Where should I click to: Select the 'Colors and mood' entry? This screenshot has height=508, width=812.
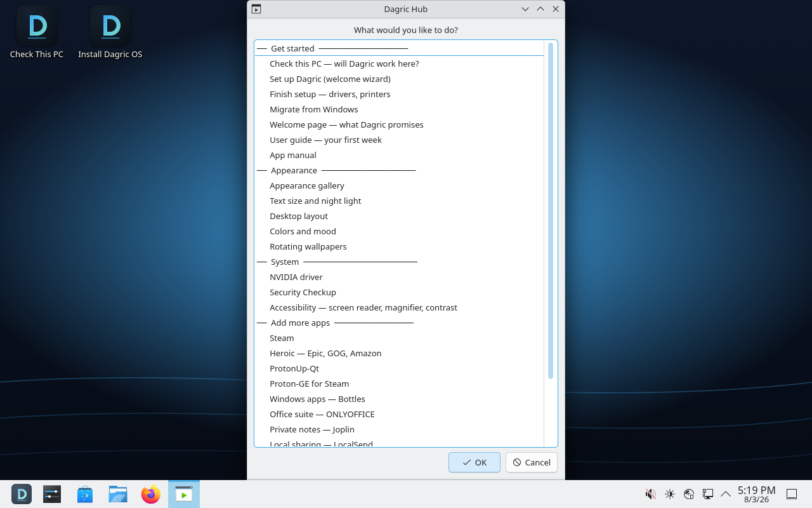(x=399, y=231)
